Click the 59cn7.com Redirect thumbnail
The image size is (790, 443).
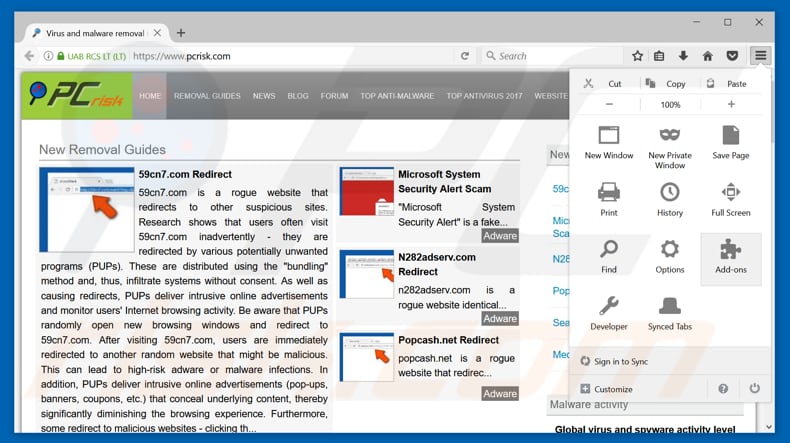[87, 210]
